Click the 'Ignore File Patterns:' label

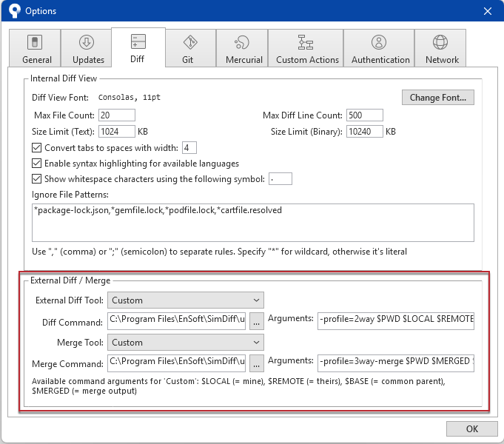coord(70,195)
